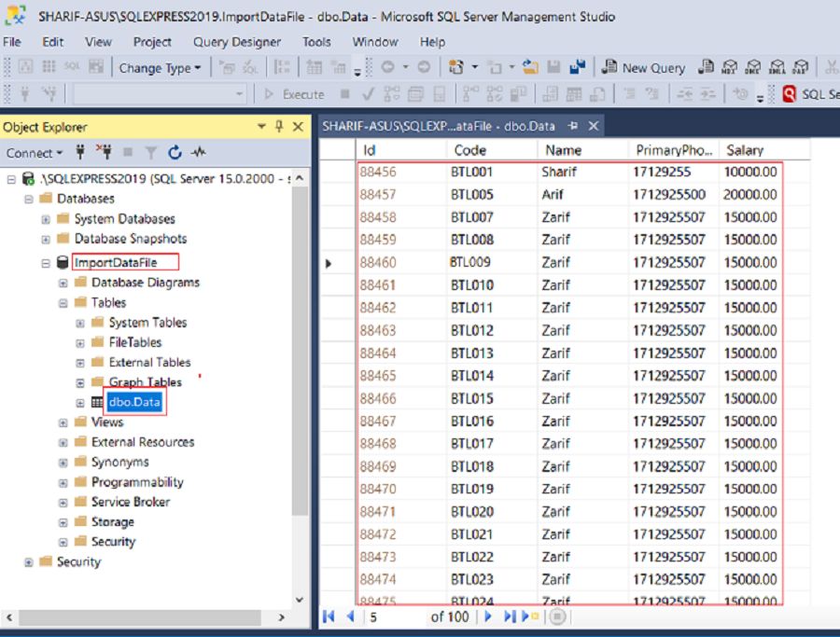Click the Database Engine Query icon
Image resolution: width=840 pixels, height=637 pixels.
pos(707,67)
